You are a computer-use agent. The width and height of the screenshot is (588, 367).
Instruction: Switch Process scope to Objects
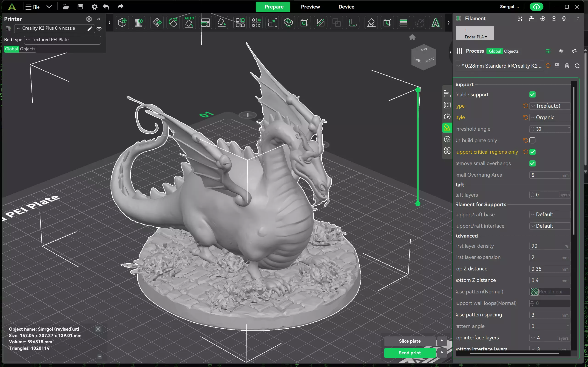[511, 51]
